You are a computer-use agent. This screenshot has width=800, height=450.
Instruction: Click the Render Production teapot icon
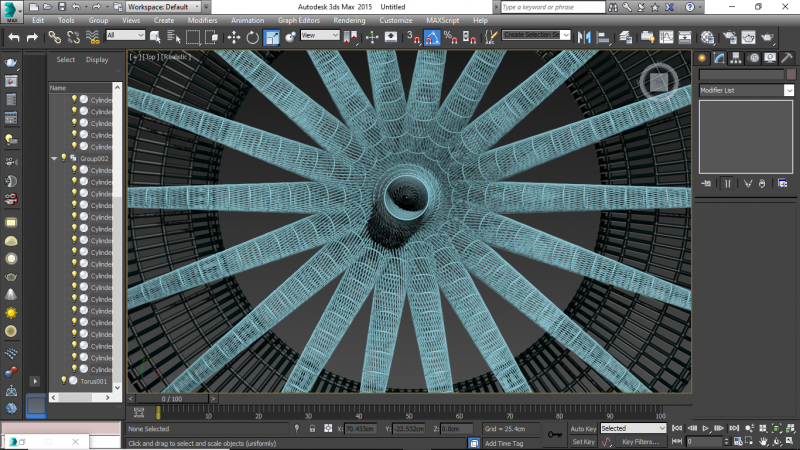coord(767,37)
